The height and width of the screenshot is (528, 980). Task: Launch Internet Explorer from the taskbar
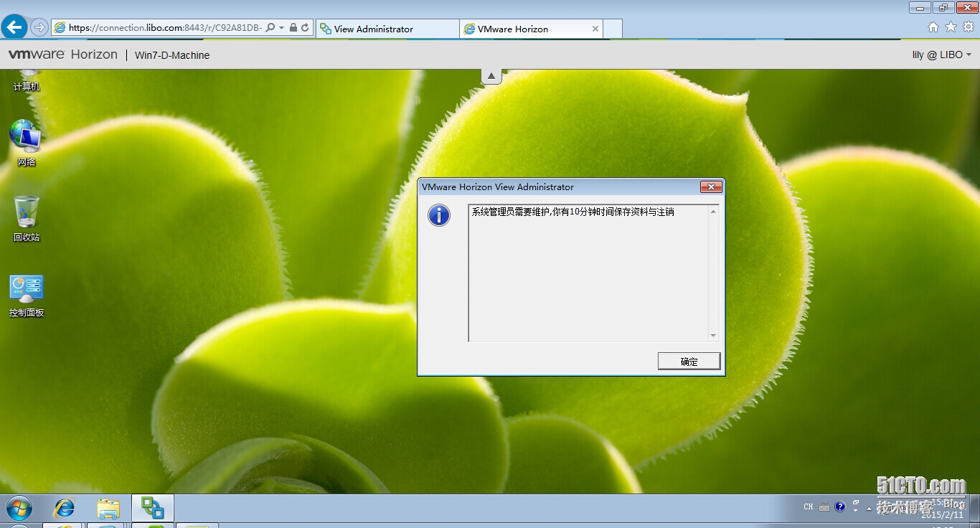(65, 508)
